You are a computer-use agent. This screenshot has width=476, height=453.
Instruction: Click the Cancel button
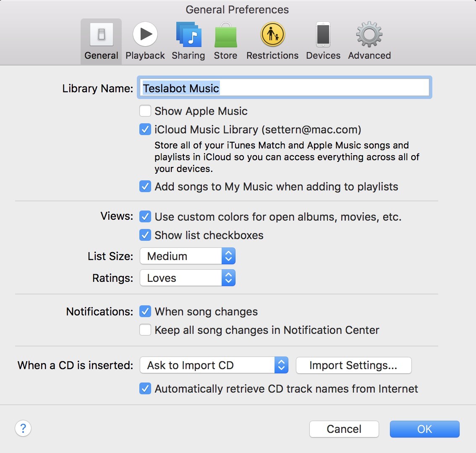point(344,429)
